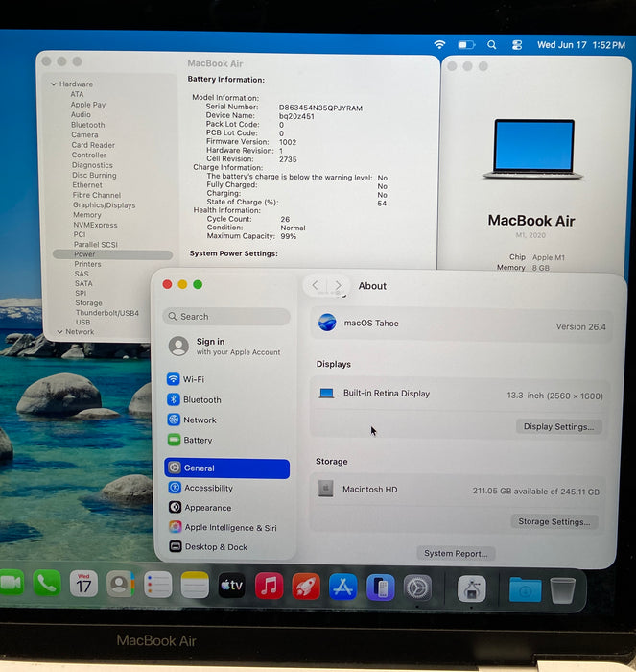Select Parallel SCSI in System Information sidebar
This screenshot has height=672, width=636.
tap(96, 244)
